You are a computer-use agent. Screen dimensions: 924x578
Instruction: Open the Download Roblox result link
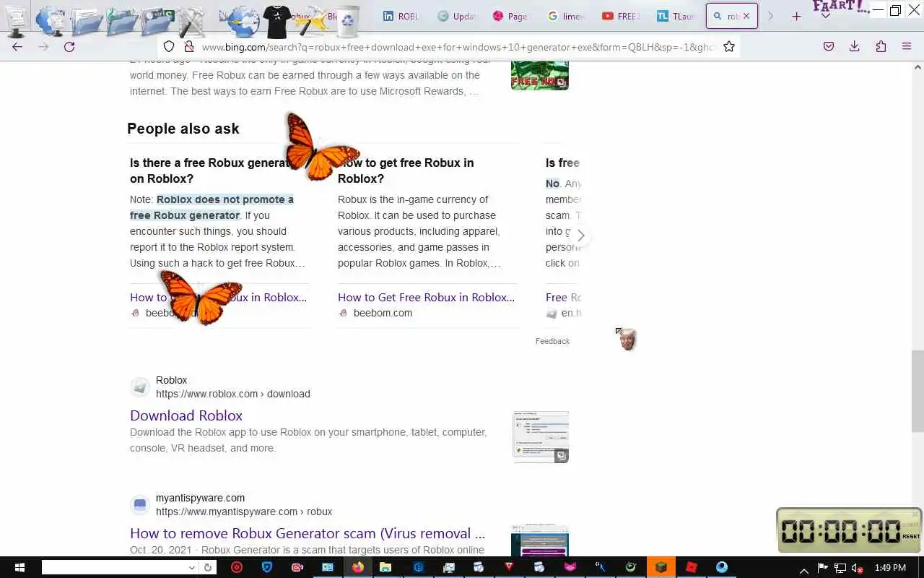(x=186, y=415)
